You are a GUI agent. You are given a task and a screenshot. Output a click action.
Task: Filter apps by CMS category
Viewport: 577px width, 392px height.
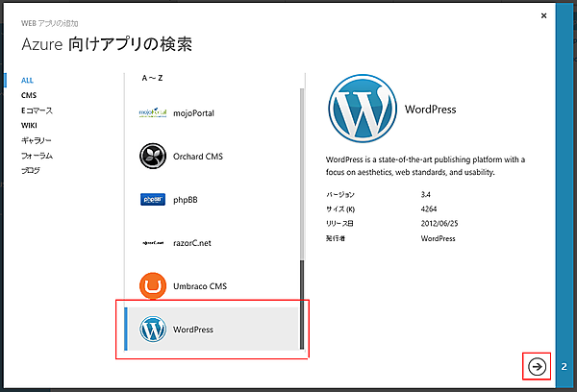tap(29, 95)
